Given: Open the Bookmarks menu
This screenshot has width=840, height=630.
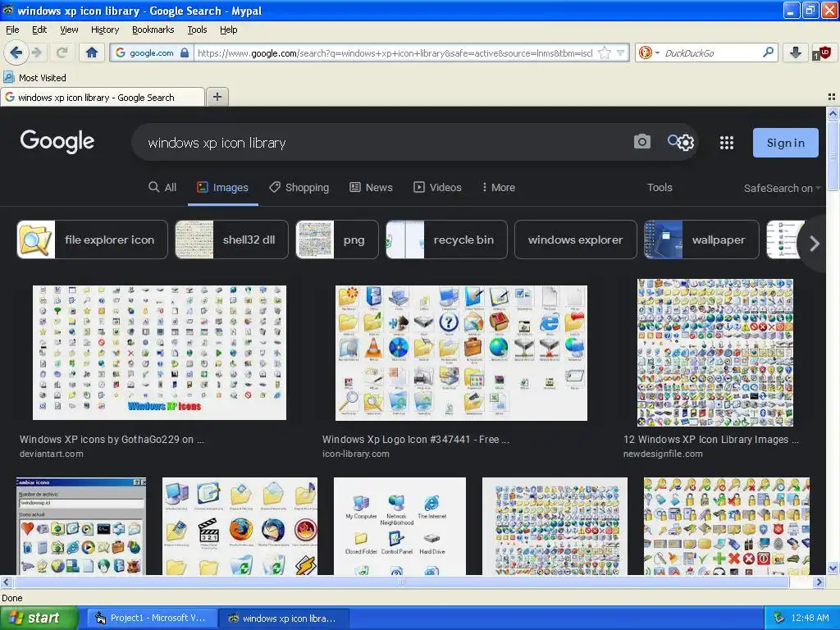Looking at the screenshot, I should (153, 30).
